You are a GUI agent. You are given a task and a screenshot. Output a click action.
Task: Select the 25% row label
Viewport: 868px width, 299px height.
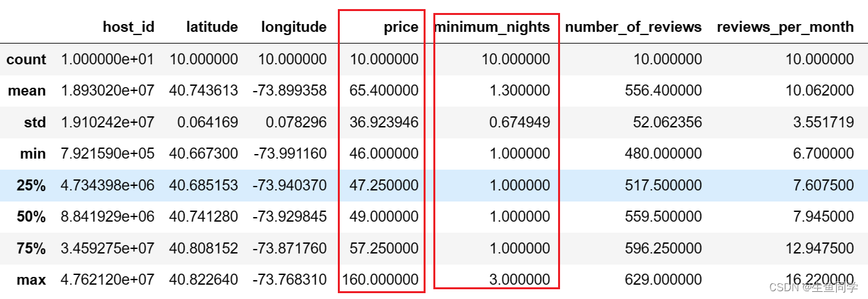click(32, 185)
